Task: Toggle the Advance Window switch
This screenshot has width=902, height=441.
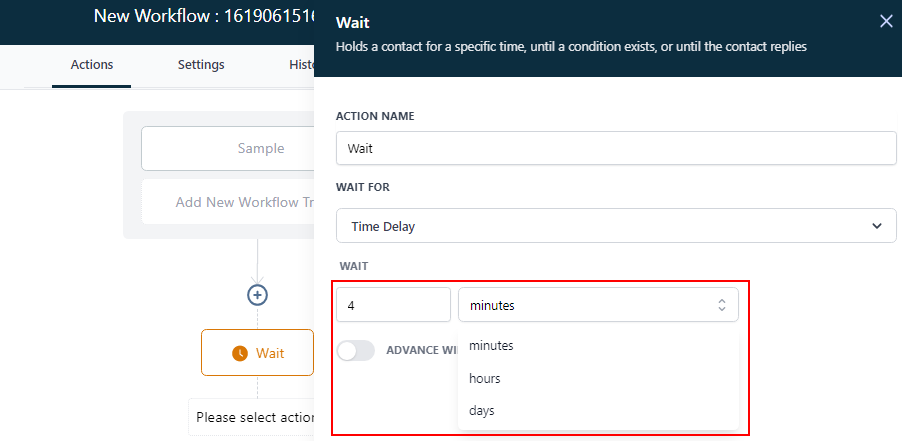Action: click(x=356, y=350)
